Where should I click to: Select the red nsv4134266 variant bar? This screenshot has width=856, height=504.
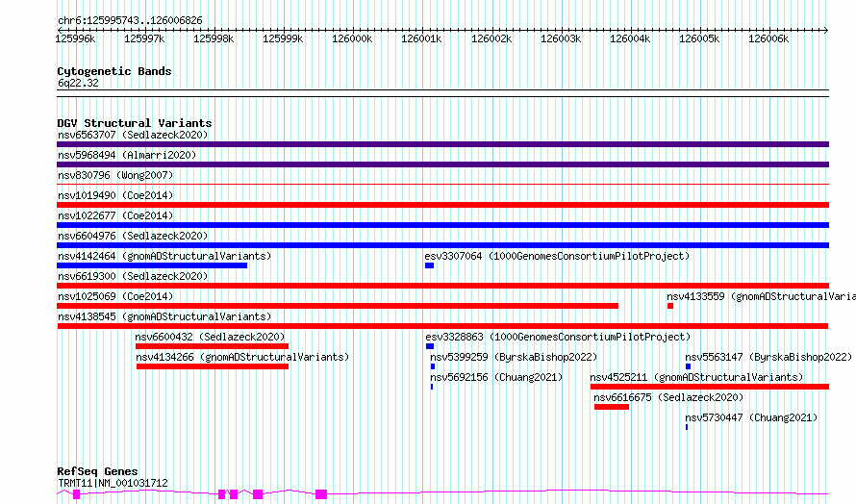click(x=213, y=366)
